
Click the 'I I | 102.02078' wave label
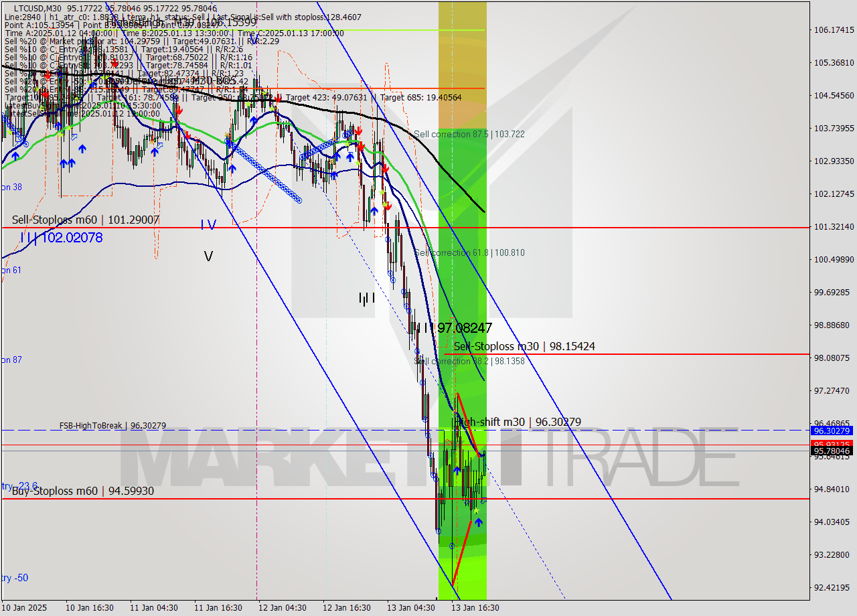(61, 237)
